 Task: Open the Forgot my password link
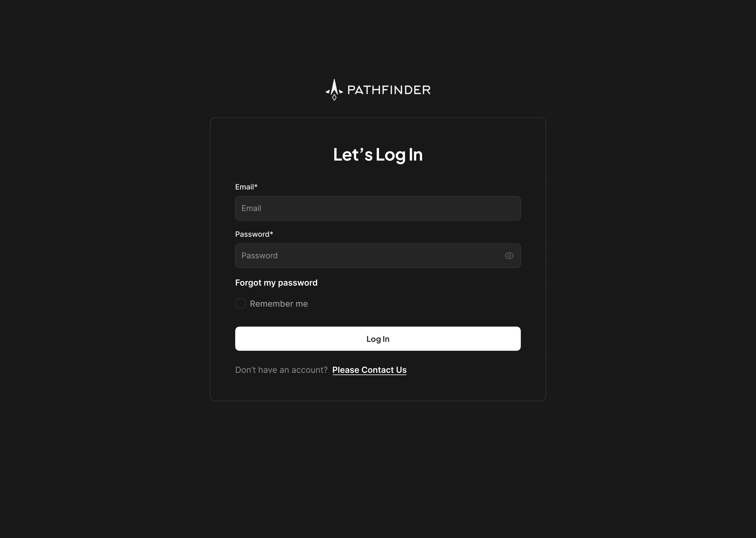276,283
